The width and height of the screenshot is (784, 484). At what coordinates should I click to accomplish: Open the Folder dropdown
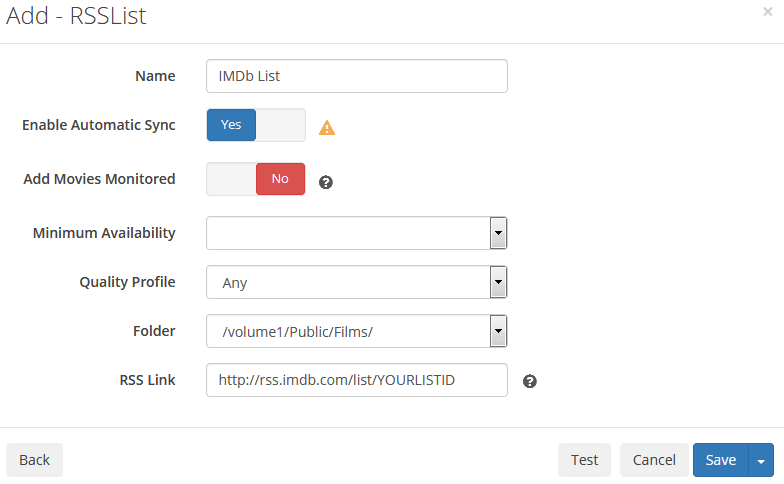(x=357, y=331)
